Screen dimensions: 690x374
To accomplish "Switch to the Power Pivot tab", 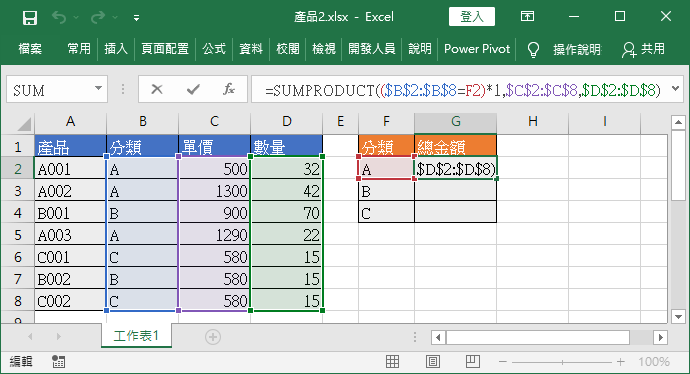I will coord(477,49).
